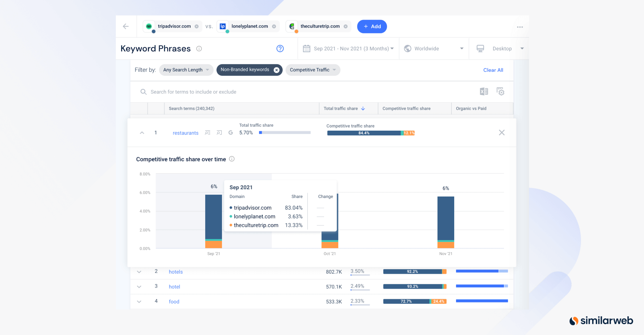Screen dimensions: 644x335
Task: Remove tripadvisor.com from comparison
Action: (x=196, y=26)
